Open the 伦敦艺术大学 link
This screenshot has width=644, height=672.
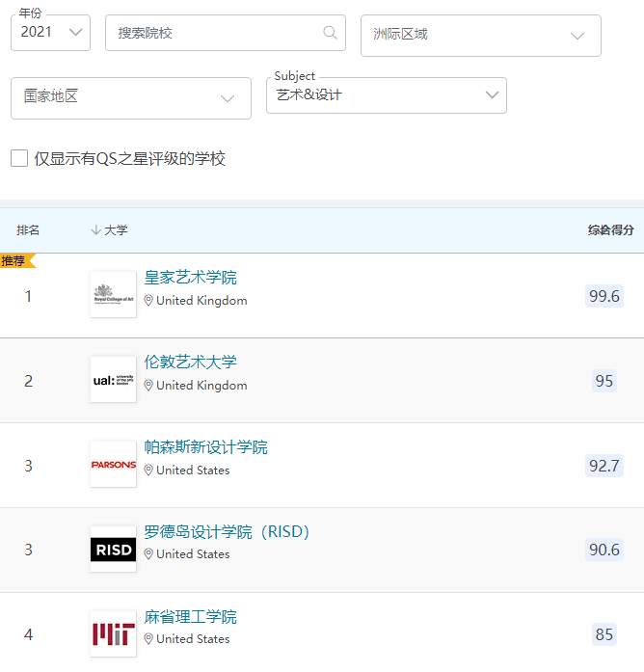(190, 363)
